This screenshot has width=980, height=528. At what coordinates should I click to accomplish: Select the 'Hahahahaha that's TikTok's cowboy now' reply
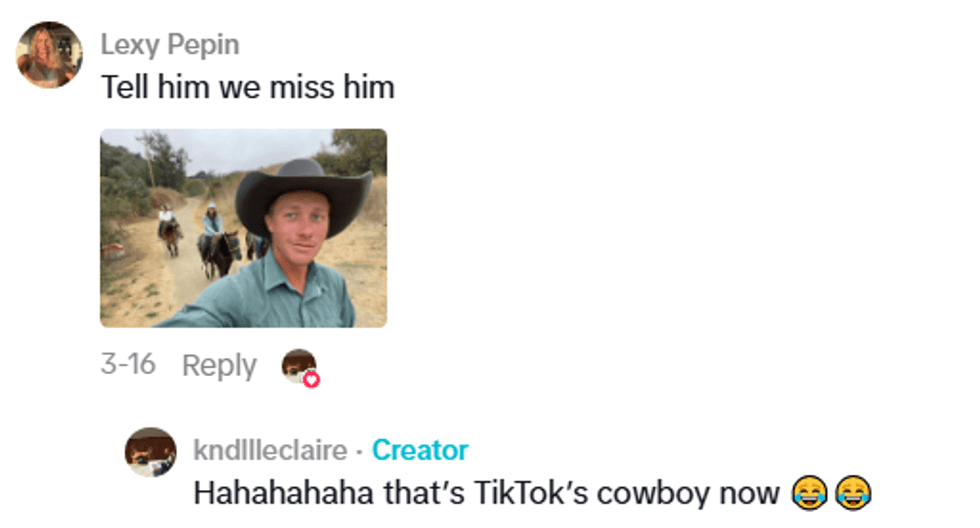pyautogui.click(x=532, y=493)
